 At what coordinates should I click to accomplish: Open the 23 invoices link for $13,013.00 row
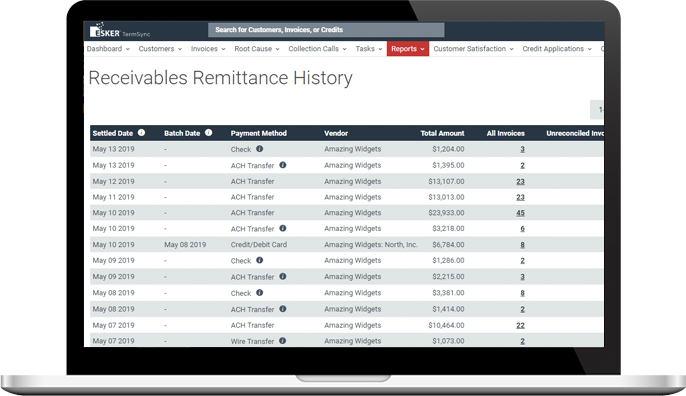tap(520, 197)
